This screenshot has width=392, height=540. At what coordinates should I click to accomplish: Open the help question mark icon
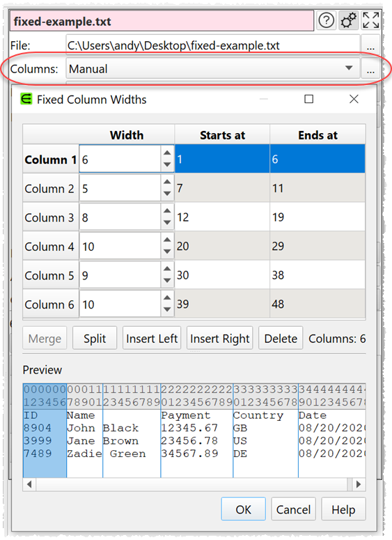click(x=326, y=21)
